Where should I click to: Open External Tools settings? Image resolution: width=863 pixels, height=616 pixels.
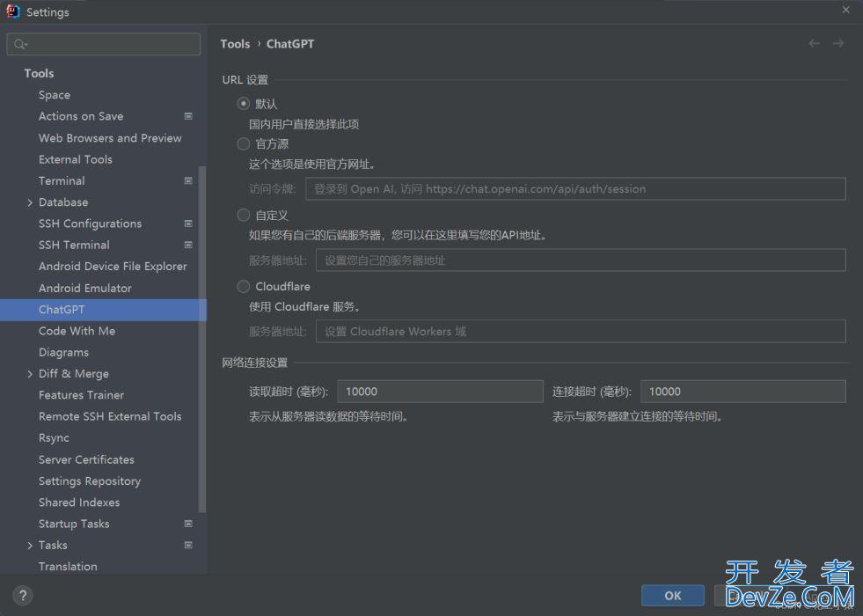76,159
